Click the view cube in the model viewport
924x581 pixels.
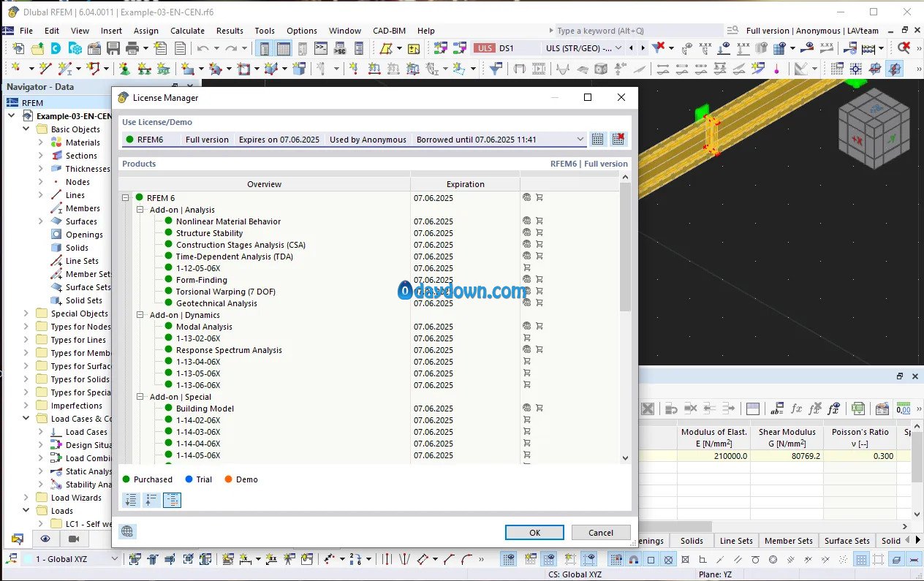(x=873, y=129)
